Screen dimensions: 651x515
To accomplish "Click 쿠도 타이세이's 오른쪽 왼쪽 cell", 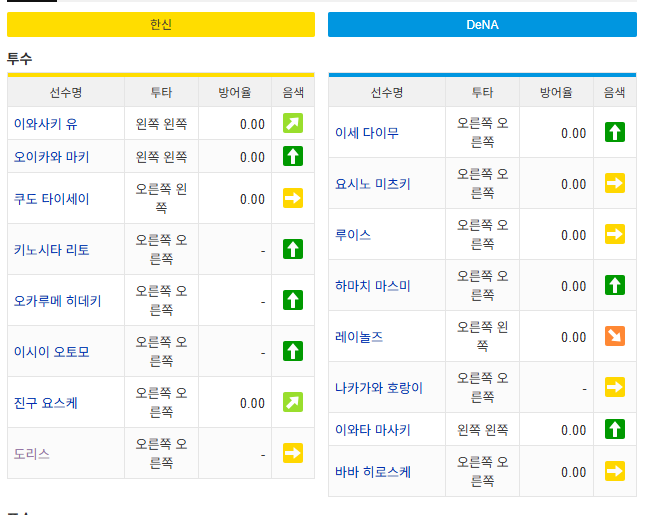I will pos(162,198).
